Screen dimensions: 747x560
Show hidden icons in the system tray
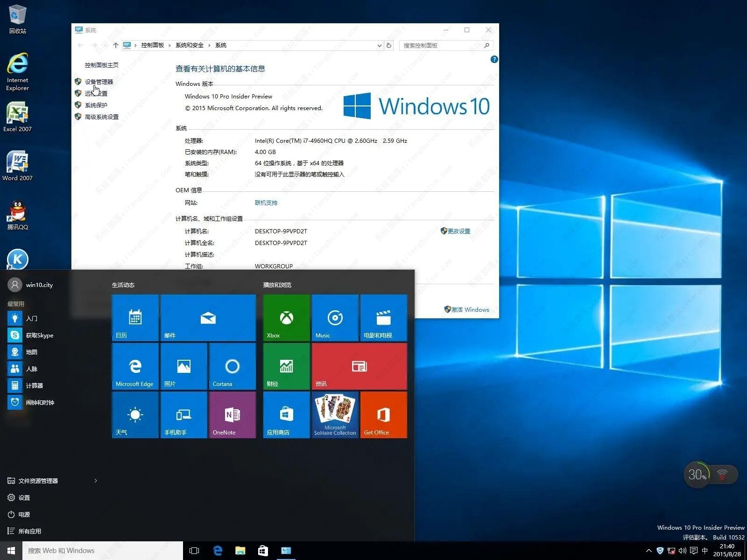click(649, 550)
